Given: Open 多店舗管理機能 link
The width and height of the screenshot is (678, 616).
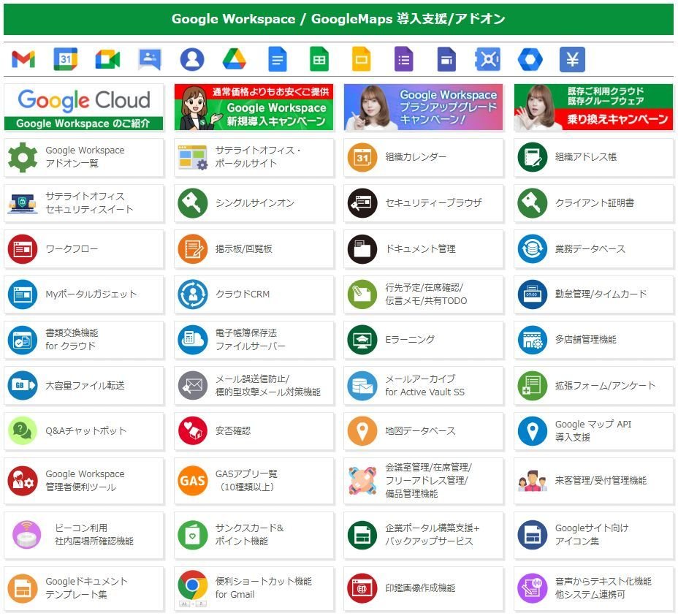Looking at the screenshot, I should pos(593,340).
